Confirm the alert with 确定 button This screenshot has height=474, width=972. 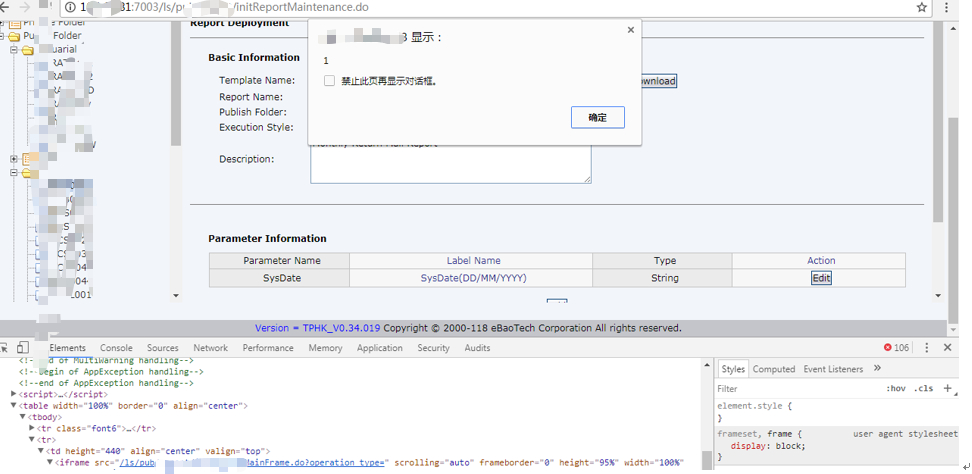click(598, 118)
